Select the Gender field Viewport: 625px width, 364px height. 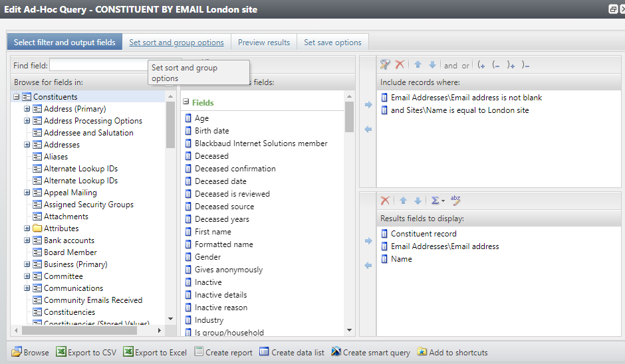[207, 257]
